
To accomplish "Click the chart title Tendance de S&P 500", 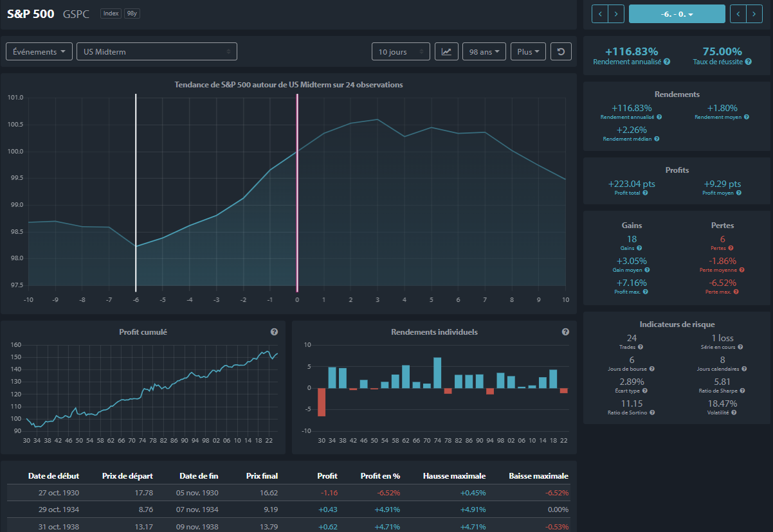I will pos(289,85).
